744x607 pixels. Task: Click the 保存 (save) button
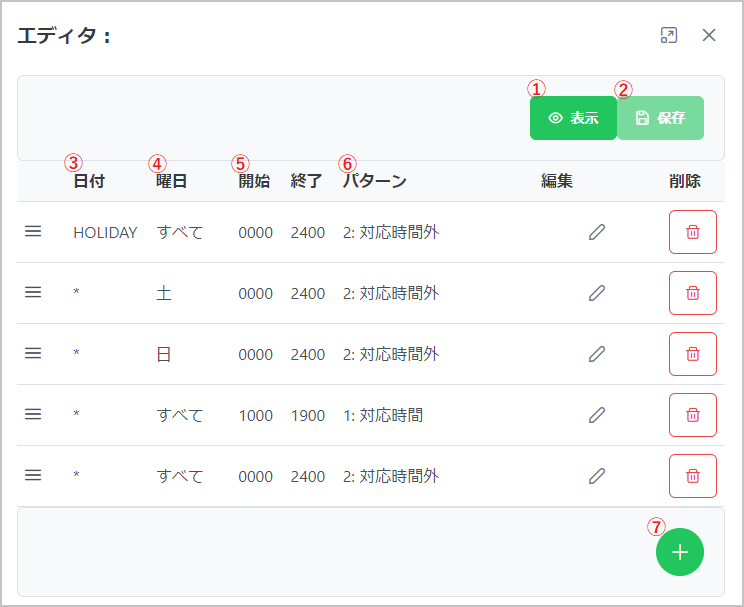[x=660, y=118]
